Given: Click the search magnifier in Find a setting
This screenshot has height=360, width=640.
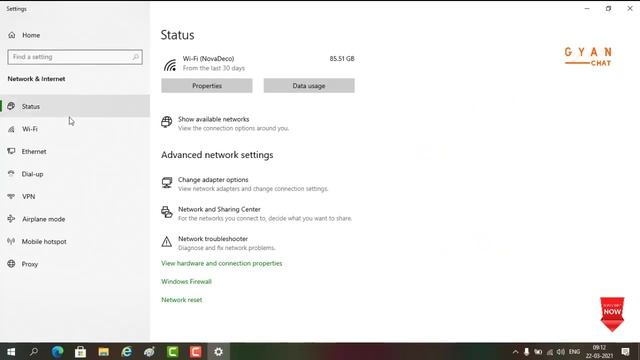Looking at the screenshot, I should pos(136,57).
